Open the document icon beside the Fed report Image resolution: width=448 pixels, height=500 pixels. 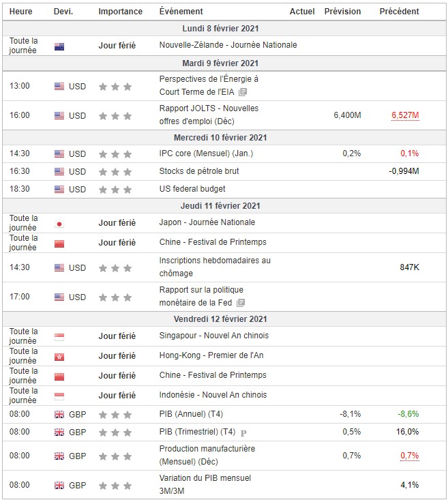tap(241, 303)
